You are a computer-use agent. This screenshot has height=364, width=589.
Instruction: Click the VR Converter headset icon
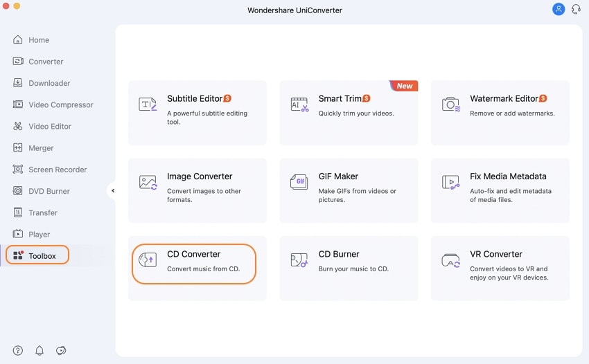click(x=451, y=260)
